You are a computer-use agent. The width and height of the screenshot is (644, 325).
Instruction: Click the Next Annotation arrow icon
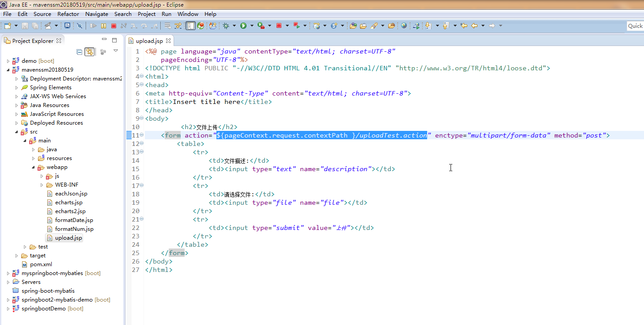point(428,26)
